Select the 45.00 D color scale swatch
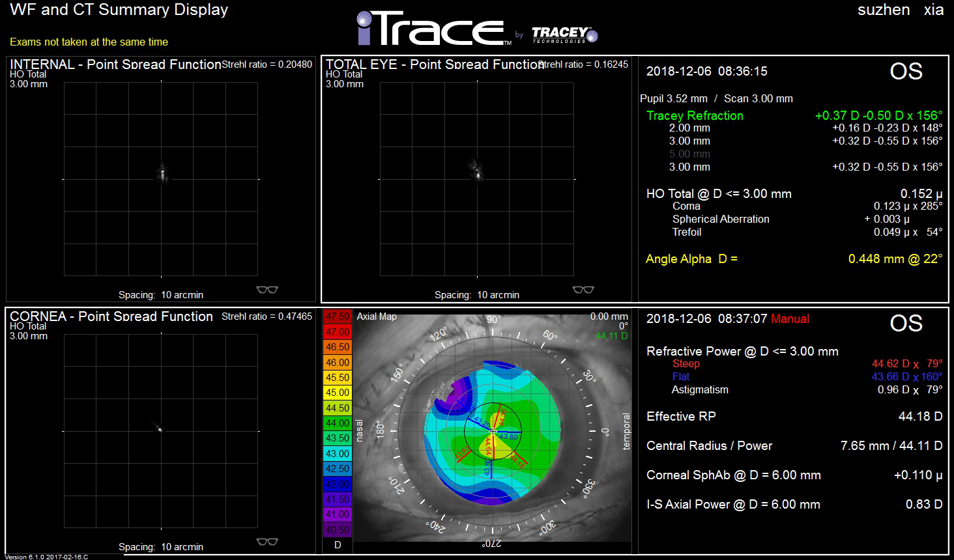 (x=338, y=393)
